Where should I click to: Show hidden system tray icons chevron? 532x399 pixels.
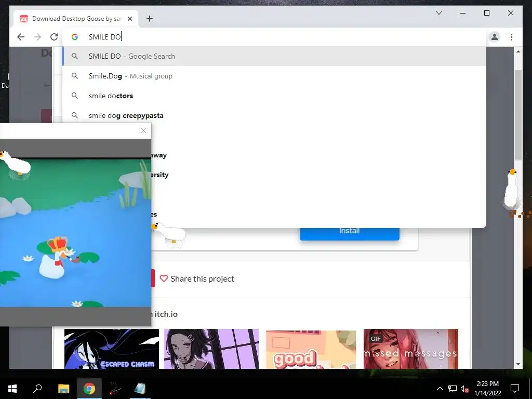[x=440, y=389]
